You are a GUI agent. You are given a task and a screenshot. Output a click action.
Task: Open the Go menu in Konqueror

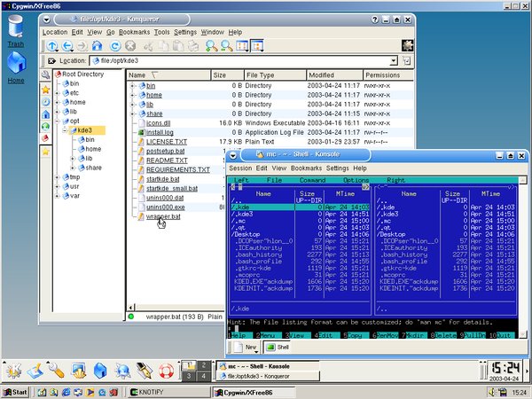click(111, 32)
